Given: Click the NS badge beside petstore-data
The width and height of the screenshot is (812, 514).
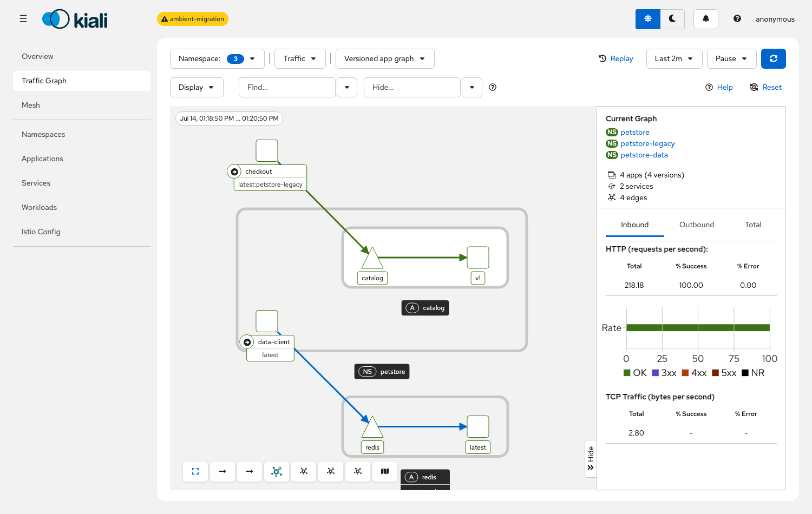Looking at the screenshot, I should 612,155.
